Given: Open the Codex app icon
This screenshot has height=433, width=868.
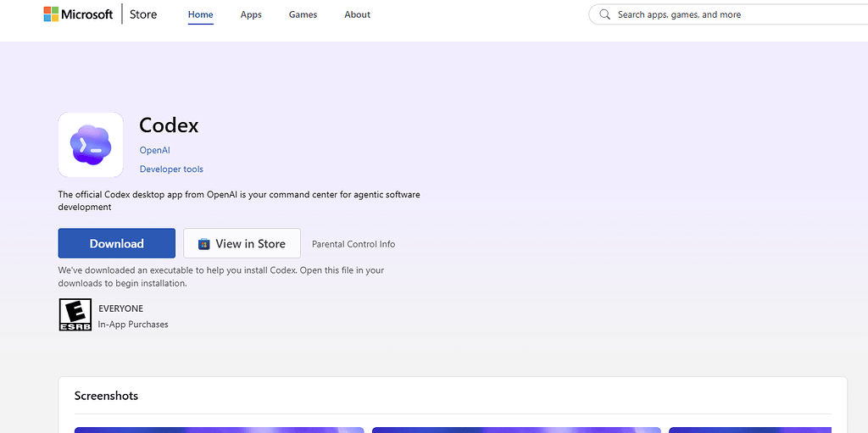Looking at the screenshot, I should 91,145.
